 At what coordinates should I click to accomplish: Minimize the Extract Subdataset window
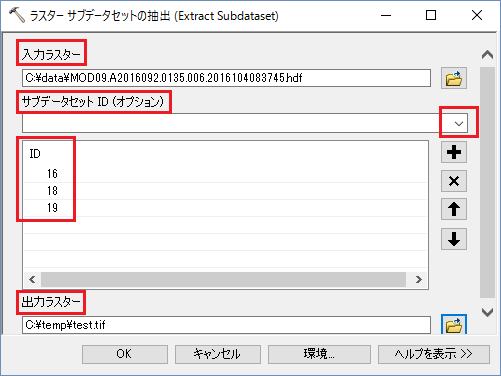tap(386, 15)
